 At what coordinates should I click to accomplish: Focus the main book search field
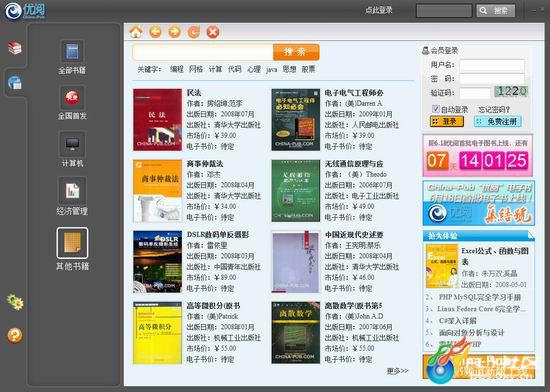pos(203,52)
